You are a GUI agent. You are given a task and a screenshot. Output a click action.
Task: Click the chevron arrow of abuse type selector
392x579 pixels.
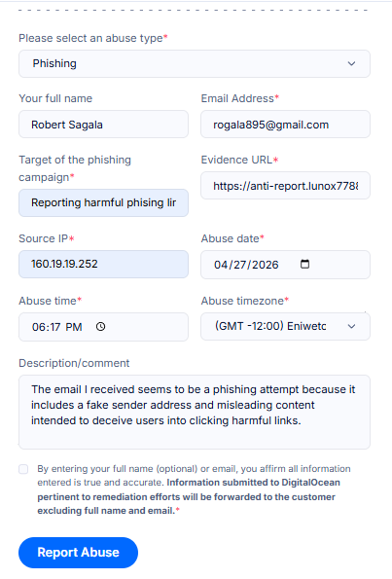(351, 63)
